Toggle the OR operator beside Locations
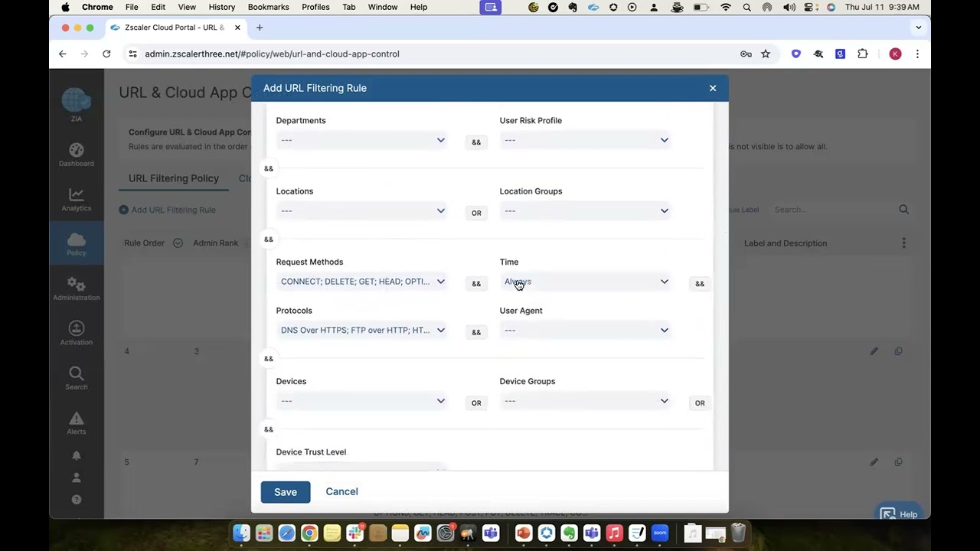The height and width of the screenshot is (551, 980). tap(476, 213)
